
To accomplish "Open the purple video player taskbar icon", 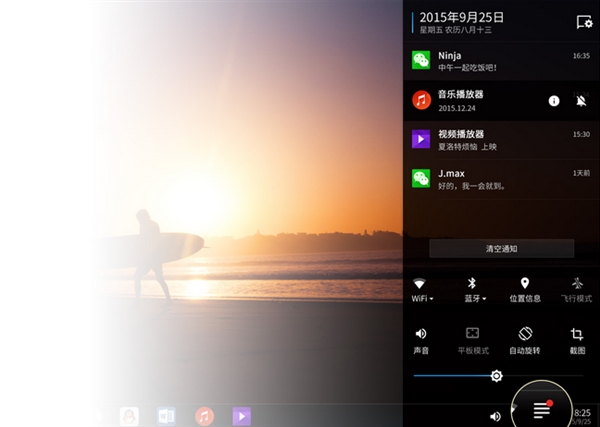I will [x=241, y=415].
